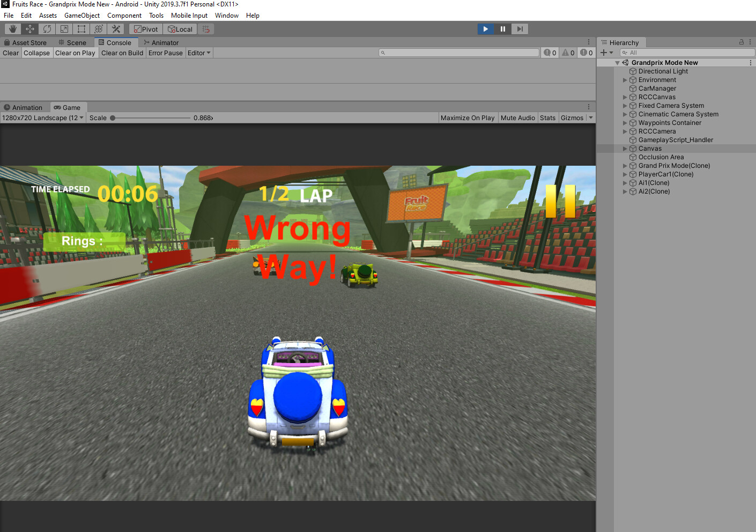
Task: Open the Editor log filter dropdown
Action: 199,53
